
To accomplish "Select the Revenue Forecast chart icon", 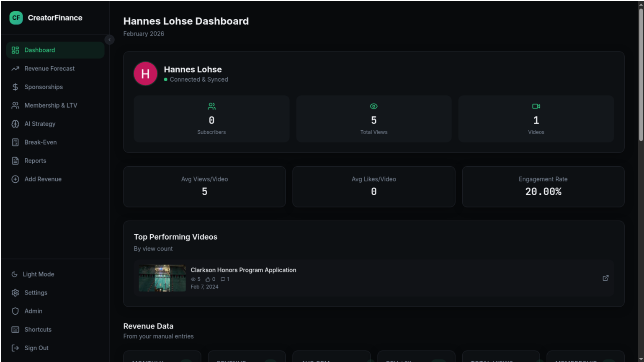I will [15, 68].
